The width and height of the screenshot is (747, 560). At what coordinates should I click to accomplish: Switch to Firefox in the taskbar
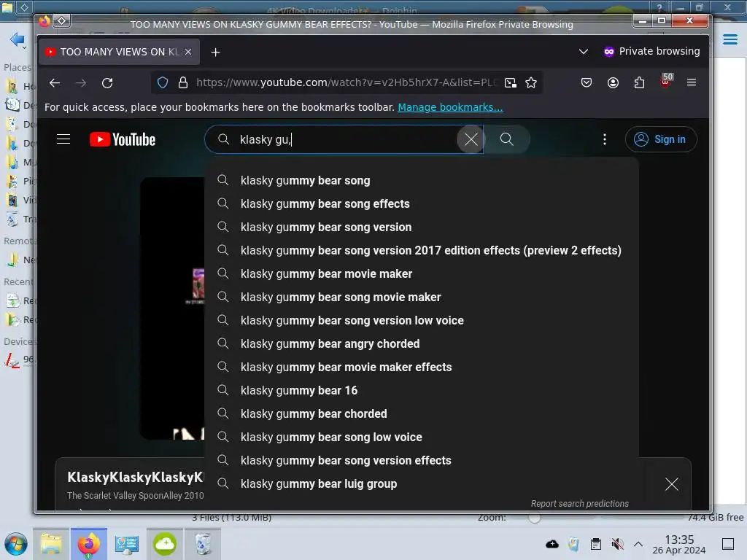pyautogui.click(x=88, y=544)
